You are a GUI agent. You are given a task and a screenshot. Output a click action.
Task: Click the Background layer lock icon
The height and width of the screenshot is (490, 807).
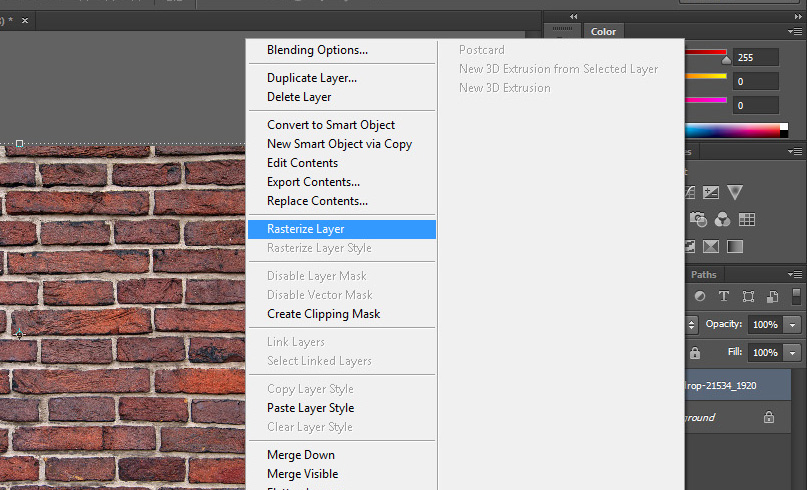point(769,417)
